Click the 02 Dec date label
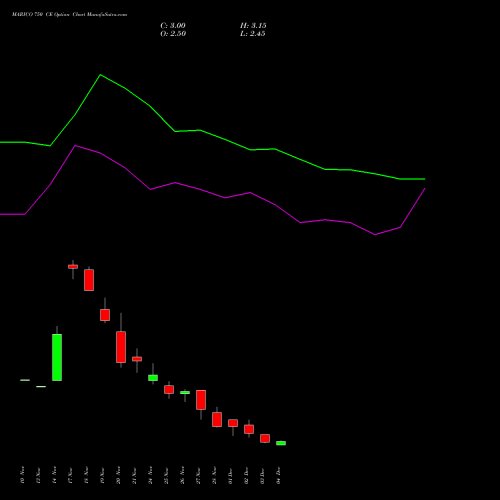The image size is (500, 500). click(x=246, y=475)
